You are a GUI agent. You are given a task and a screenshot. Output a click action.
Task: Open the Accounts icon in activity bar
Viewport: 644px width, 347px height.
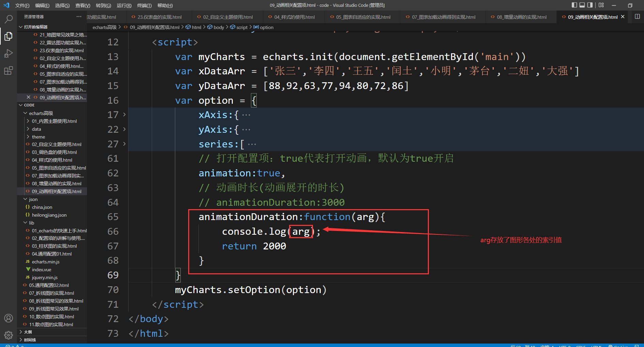(x=9, y=318)
